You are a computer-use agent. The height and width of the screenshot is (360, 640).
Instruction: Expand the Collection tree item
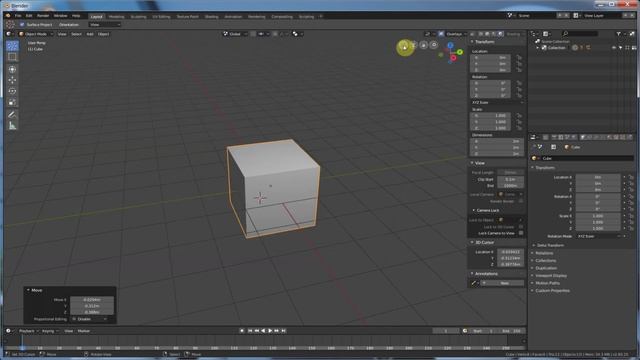538,48
